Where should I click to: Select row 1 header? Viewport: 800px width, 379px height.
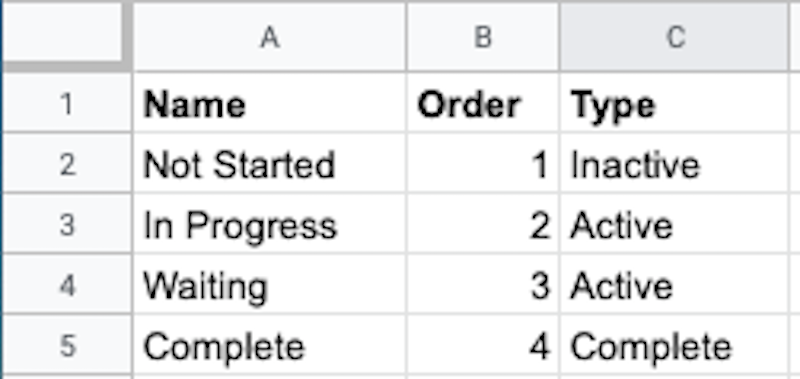pyautogui.click(x=67, y=104)
